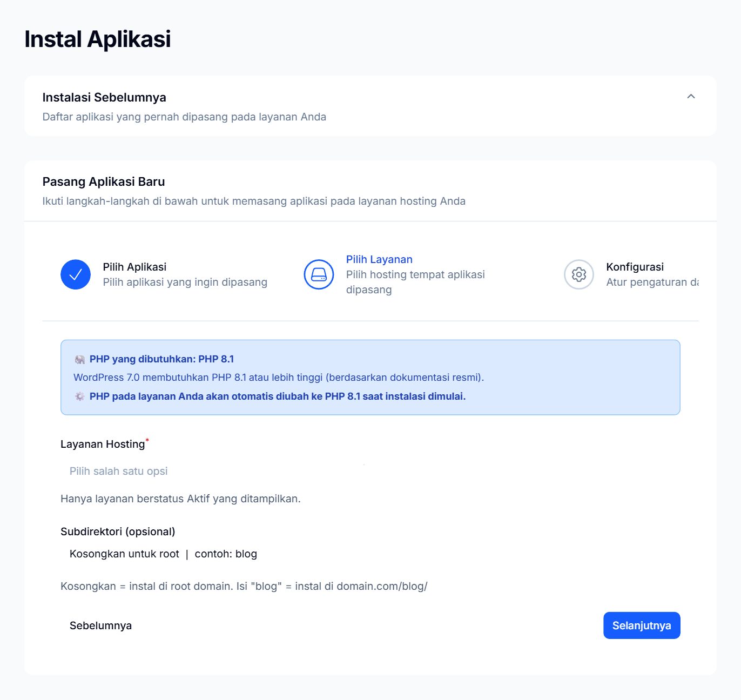Click the 'PHP pada layanan Anda akan otomatis' notice

(278, 396)
